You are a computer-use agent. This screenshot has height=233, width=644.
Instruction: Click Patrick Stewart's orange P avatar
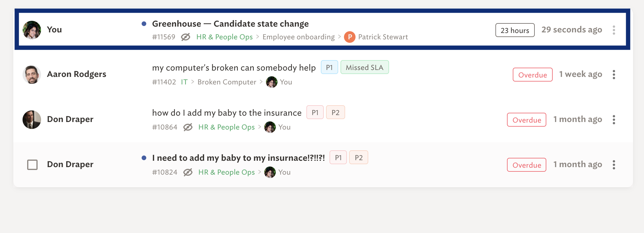[x=350, y=37]
